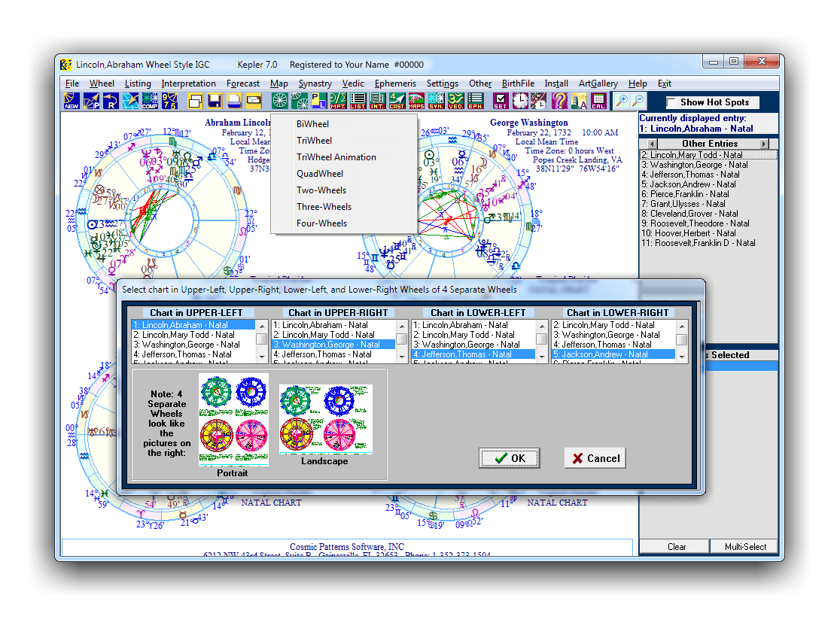Click the purple question mark help icon
Viewport: 837px width, 644px height.
[559, 101]
